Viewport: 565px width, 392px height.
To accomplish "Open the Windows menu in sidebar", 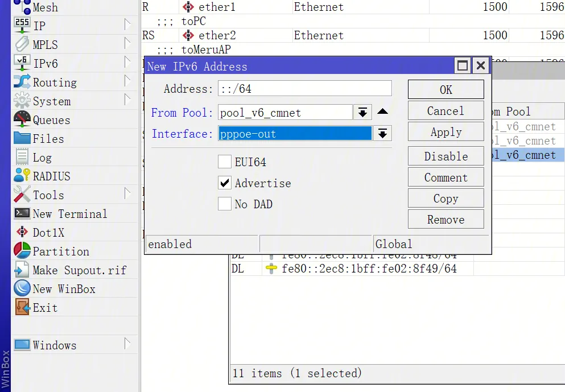I will 54,345.
